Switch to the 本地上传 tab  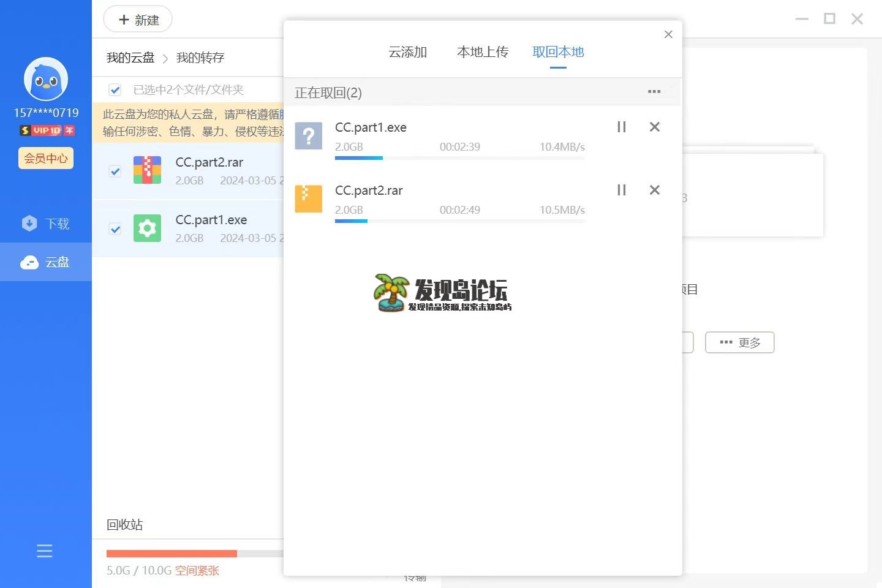[x=483, y=52]
